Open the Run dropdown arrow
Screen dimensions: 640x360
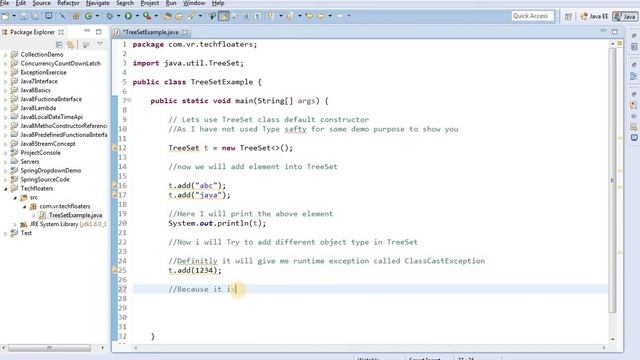coord(137,16)
